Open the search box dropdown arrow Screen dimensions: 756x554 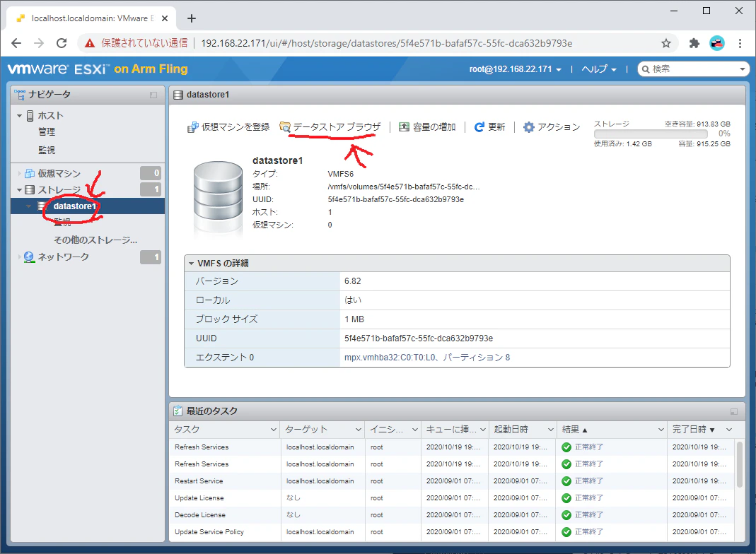click(743, 69)
